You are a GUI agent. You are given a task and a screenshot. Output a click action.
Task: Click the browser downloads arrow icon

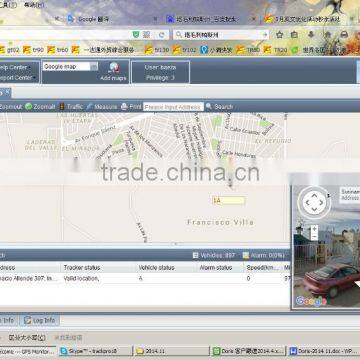point(311,34)
